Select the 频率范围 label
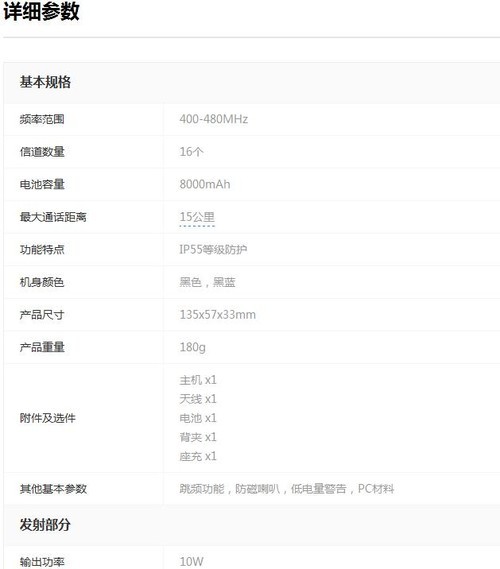 pos(42,119)
